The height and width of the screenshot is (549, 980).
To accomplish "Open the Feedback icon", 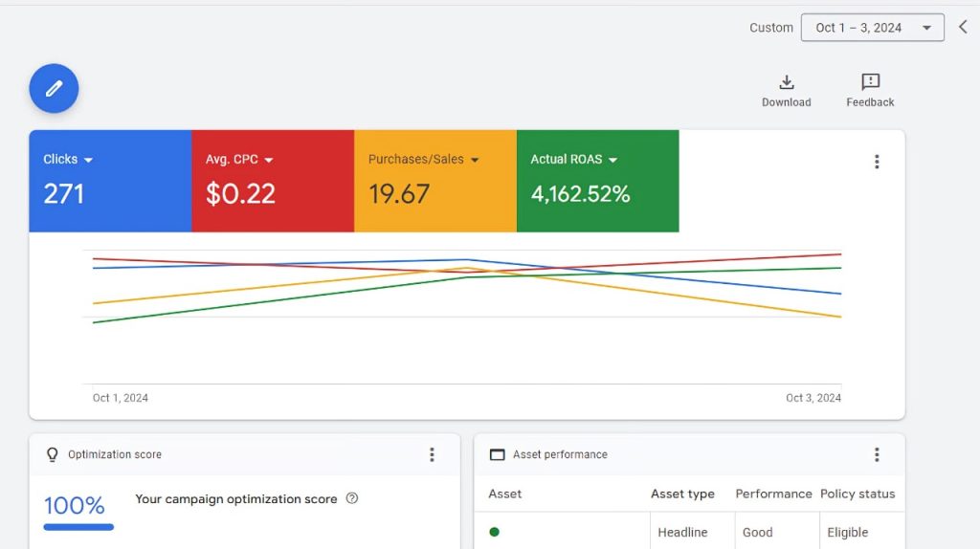I will (x=870, y=82).
